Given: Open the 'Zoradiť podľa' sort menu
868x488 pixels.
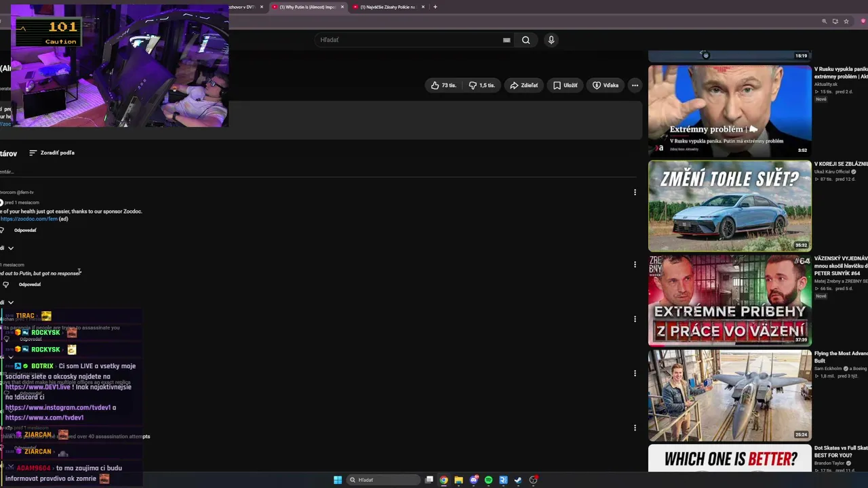Looking at the screenshot, I should pos(52,153).
